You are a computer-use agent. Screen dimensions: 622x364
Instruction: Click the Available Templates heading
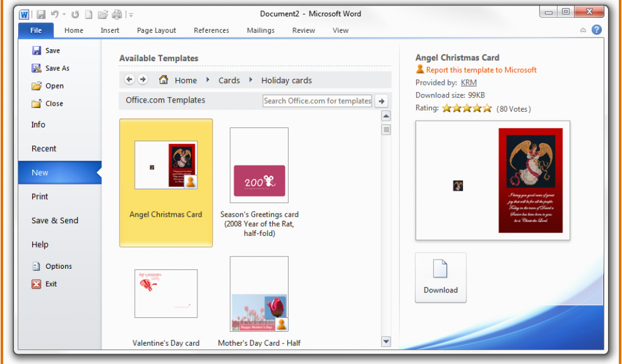click(159, 58)
